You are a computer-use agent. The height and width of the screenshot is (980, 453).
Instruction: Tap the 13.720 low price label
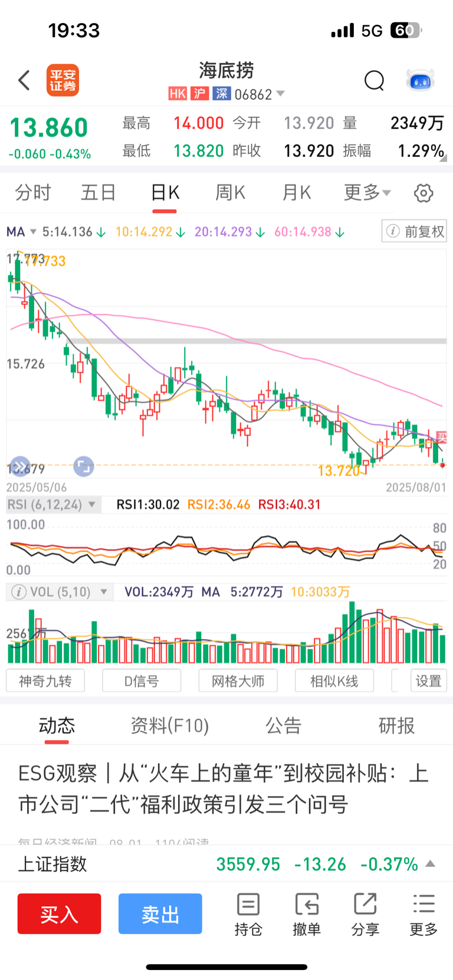[x=339, y=471]
